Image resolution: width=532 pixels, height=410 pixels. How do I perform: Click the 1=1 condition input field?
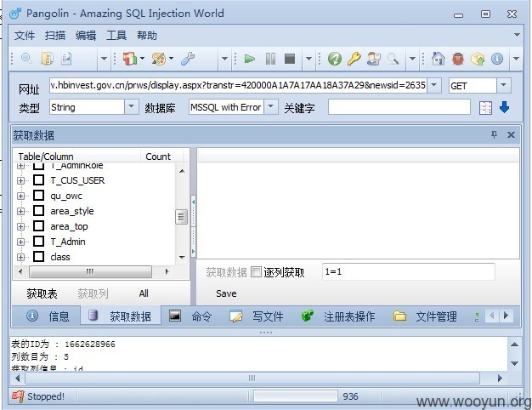click(x=408, y=271)
